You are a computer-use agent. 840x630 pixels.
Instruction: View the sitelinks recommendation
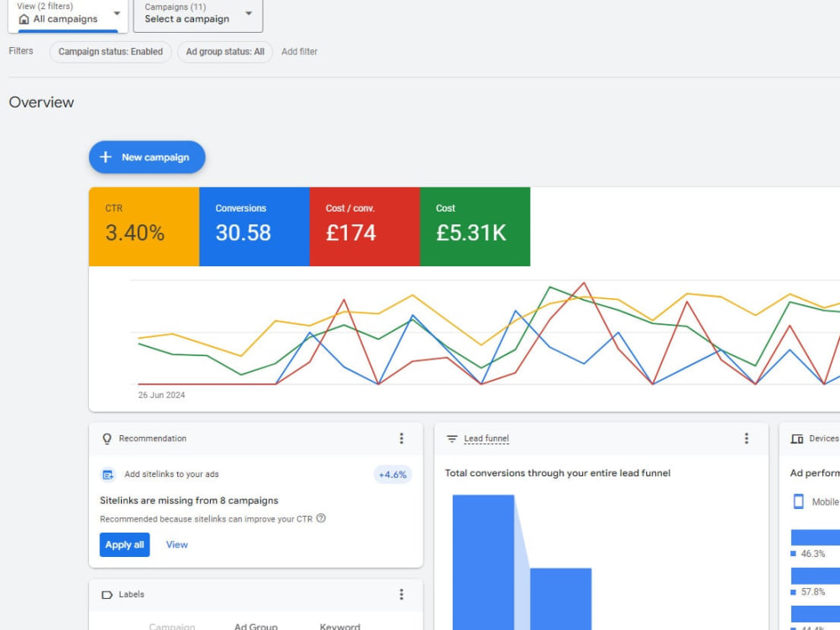[x=176, y=545]
